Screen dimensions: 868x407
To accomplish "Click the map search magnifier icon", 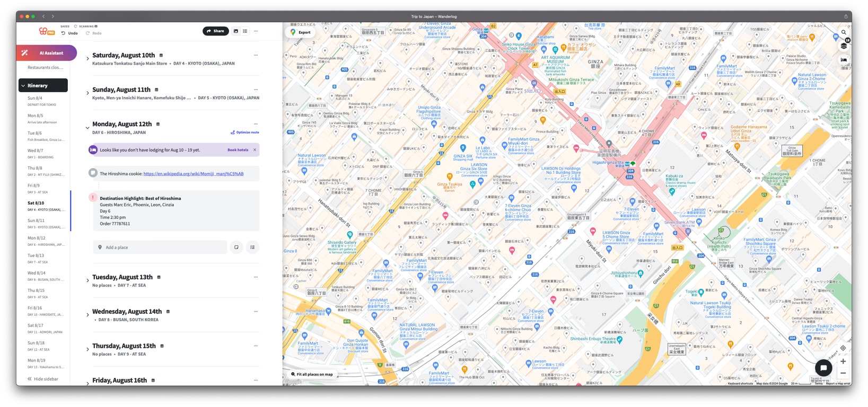I will pyautogui.click(x=844, y=32).
